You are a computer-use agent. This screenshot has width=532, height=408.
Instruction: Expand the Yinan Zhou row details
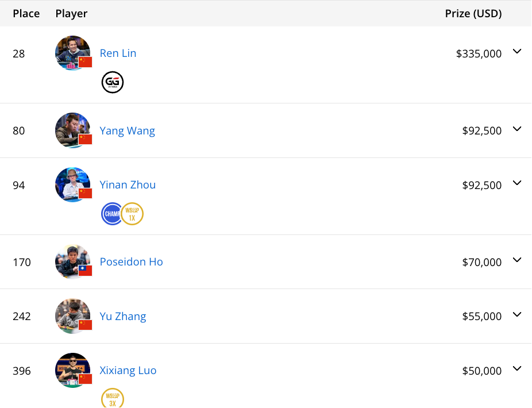click(517, 183)
